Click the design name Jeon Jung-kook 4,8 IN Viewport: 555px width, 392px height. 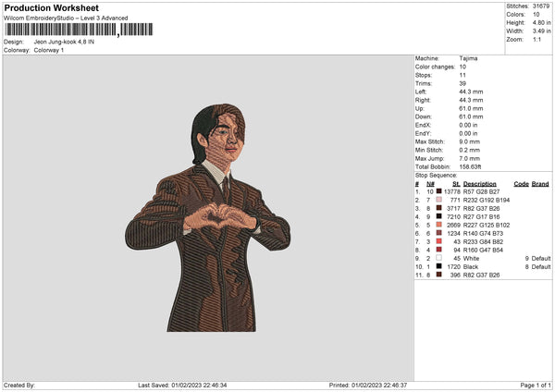click(x=64, y=42)
